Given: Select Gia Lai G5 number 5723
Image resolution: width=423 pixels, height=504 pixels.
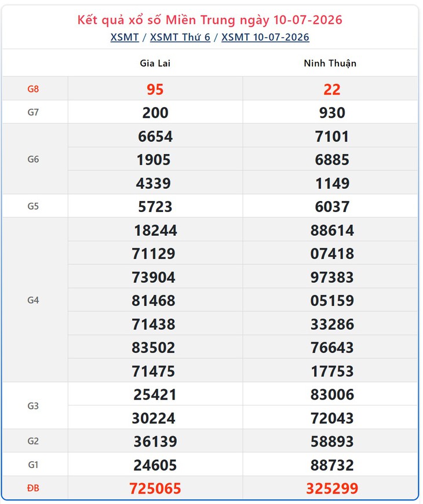Looking at the screenshot, I should [155, 207].
